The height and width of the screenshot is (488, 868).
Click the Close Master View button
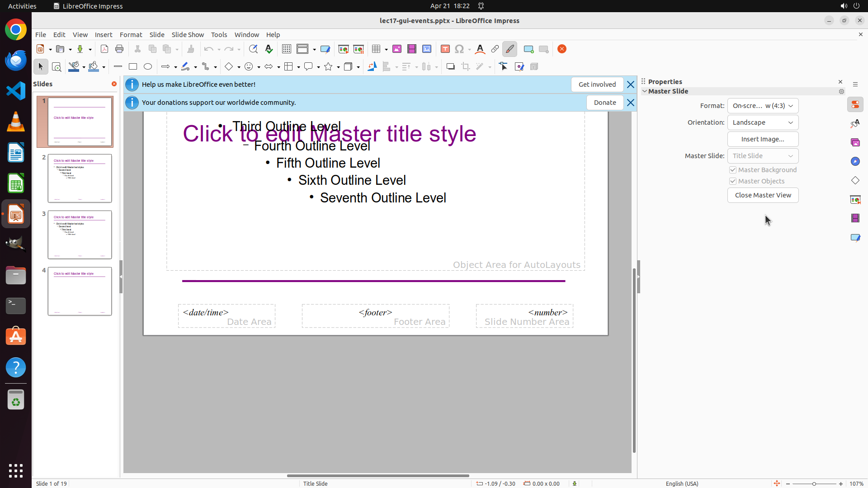coord(763,195)
